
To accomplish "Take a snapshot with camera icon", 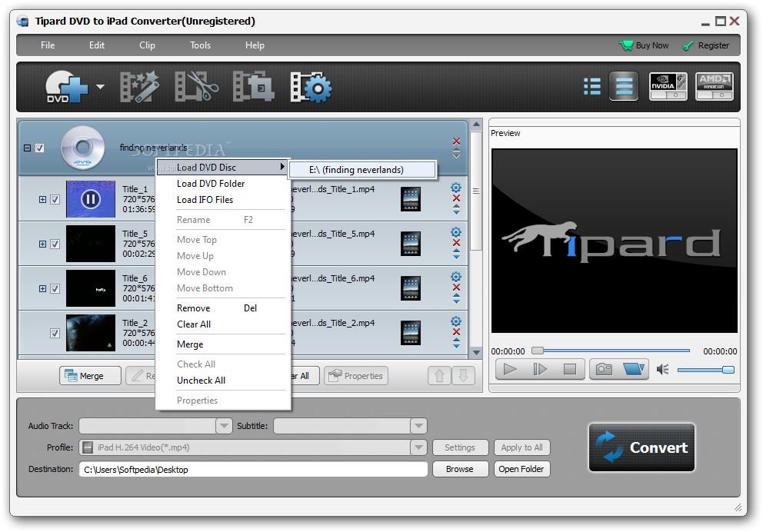I will coord(604,370).
